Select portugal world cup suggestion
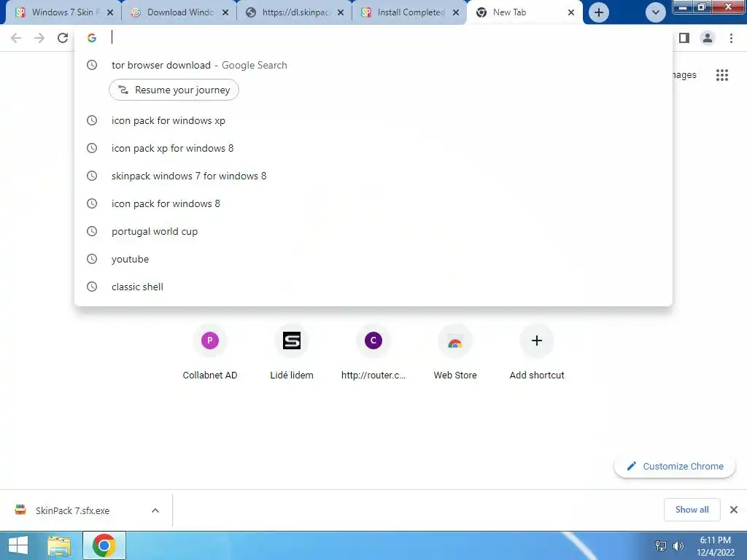Screen dimensions: 747x560 (x=373, y=231)
